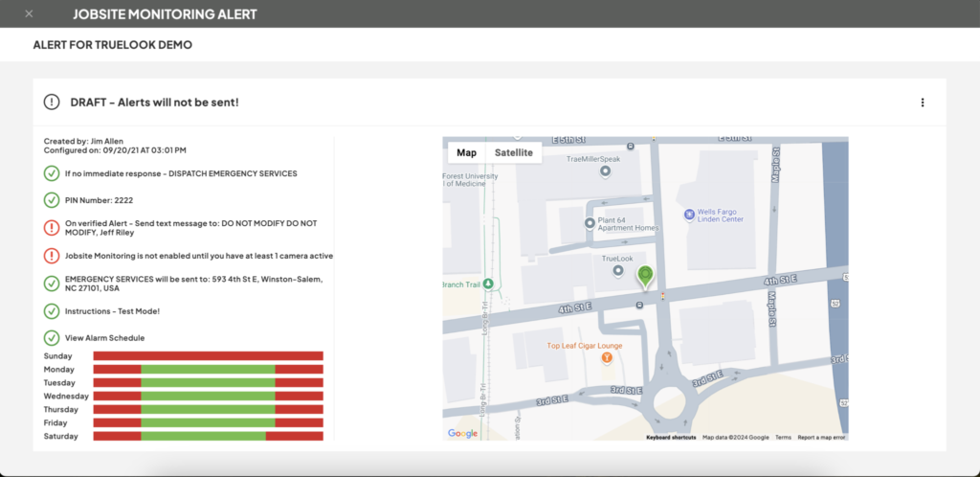The width and height of the screenshot is (980, 477).
Task: Click the Branch Trail green marker
Action: click(x=489, y=284)
